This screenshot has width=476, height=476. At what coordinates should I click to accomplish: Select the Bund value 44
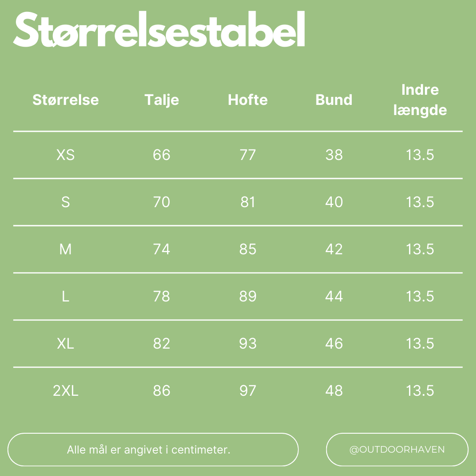(x=334, y=297)
